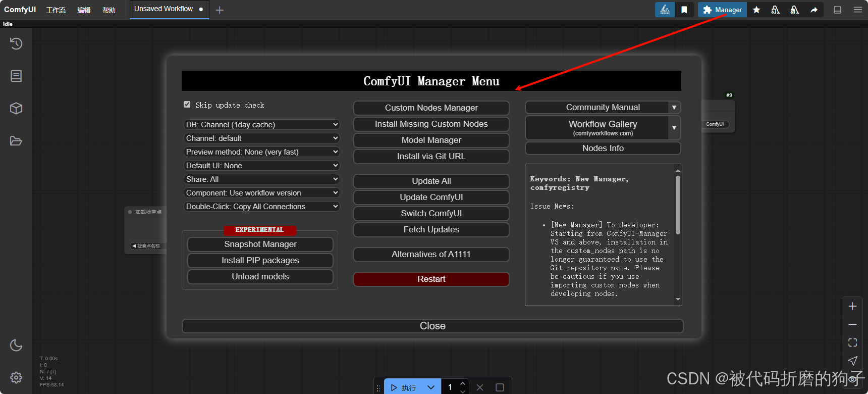Open the 工作流 menu
Viewport: 868px width, 394px height.
coord(56,10)
